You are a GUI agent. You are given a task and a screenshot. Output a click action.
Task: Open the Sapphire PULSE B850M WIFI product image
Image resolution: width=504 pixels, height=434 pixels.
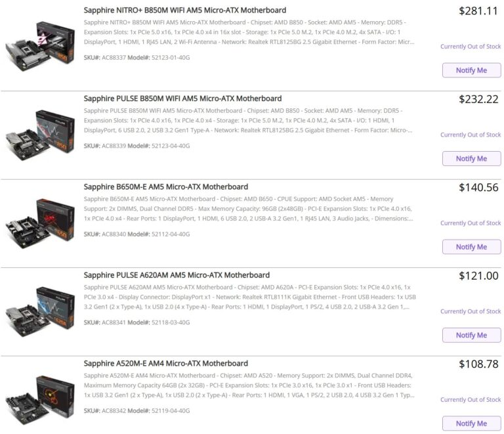[x=40, y=135]
